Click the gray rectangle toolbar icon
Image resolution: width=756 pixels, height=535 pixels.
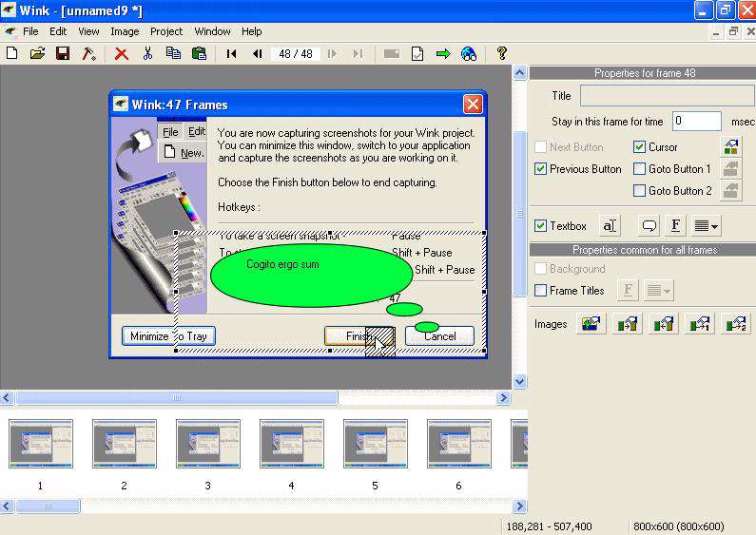(x=392, y=53)
